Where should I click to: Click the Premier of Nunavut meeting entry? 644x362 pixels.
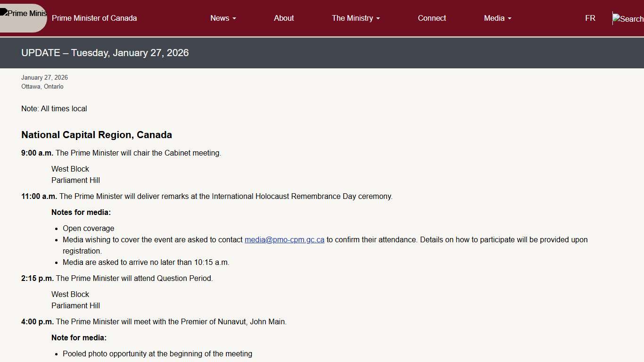pyautogui.click(x=154, y=321)
